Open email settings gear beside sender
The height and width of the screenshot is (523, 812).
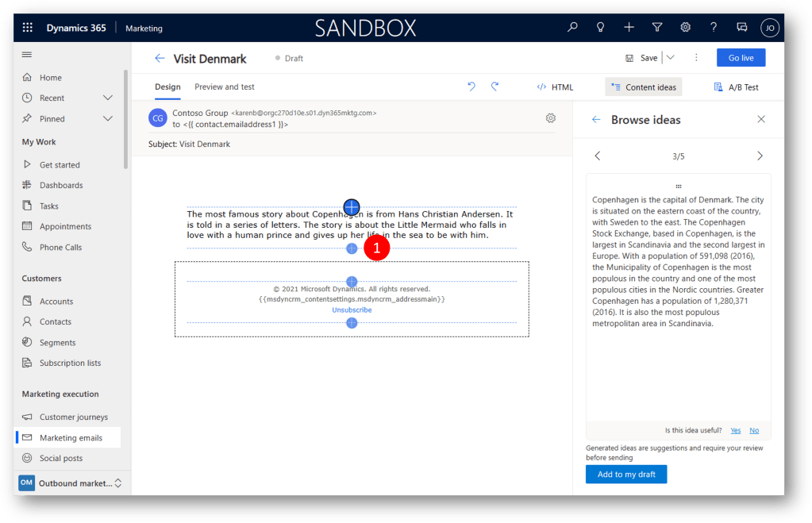point(551,118)
